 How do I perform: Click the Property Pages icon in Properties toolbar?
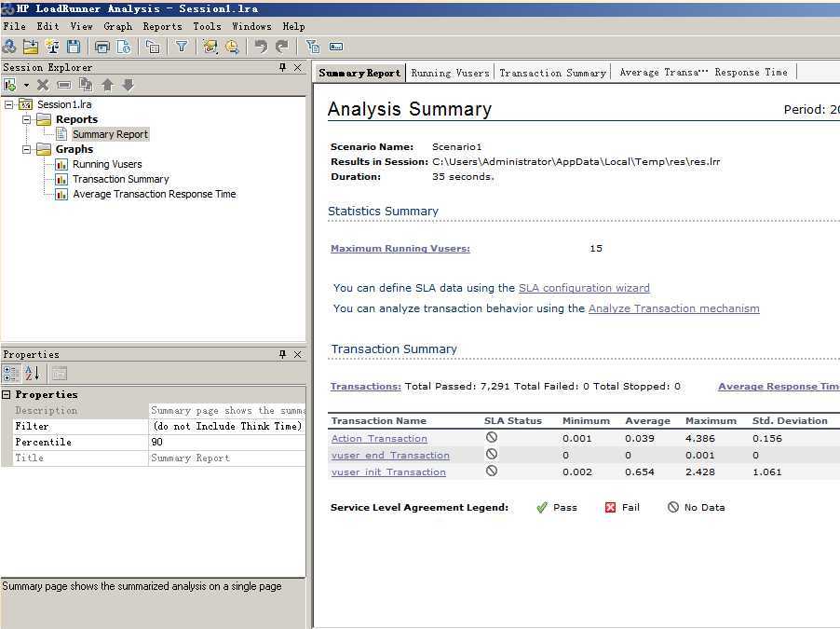(x=59, y=374)
